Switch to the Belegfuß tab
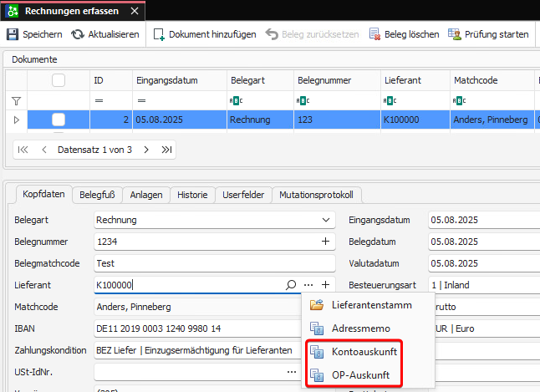Image resolution: width=540 pixels, height=392 pixels. 97,195
